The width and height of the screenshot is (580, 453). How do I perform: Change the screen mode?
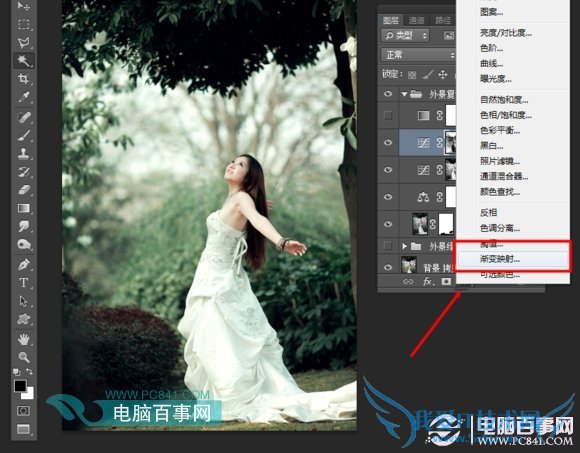(24, 429)
